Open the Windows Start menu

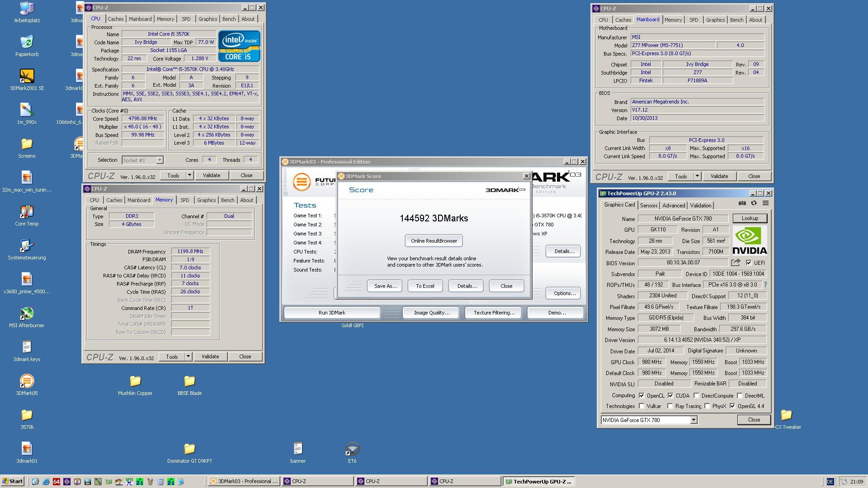coord(13,482)
